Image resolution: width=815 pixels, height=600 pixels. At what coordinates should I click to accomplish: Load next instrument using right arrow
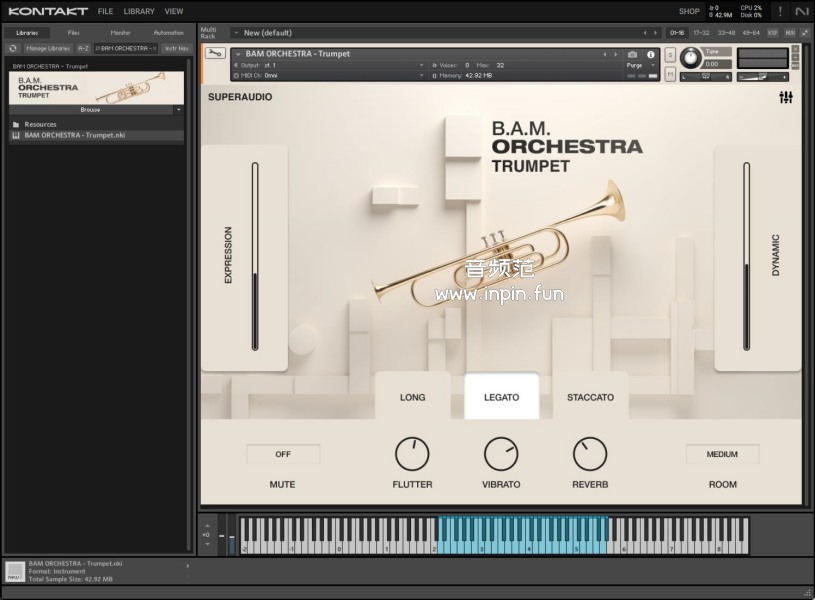pos(615,54)
